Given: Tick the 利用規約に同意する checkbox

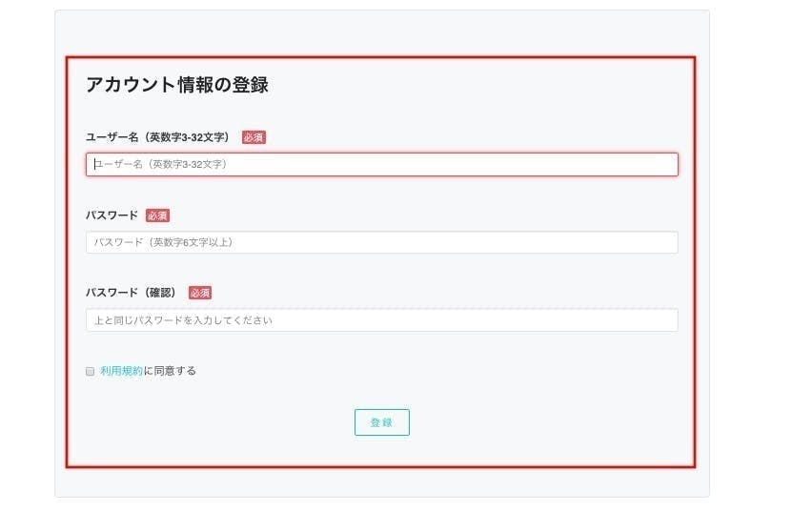Looking at the screenshot, I should click(91, 371).
